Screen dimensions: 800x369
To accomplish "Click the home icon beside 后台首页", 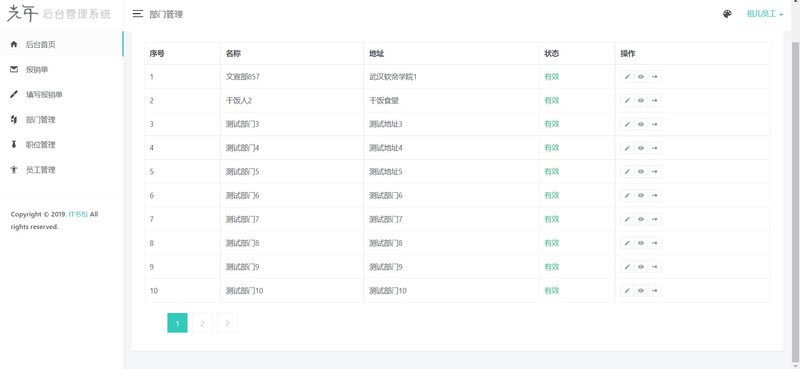I will coord(14,44).
